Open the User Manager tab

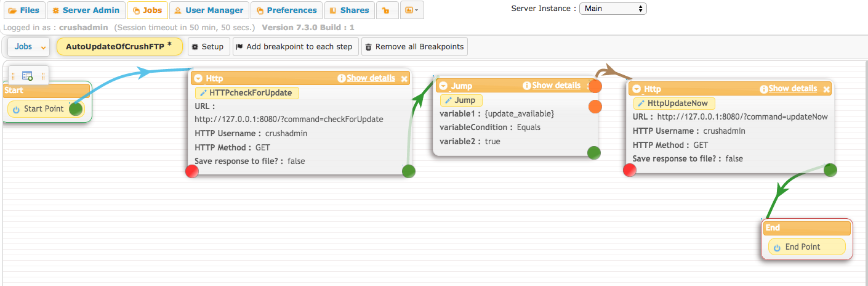click(x=209, y=10)
